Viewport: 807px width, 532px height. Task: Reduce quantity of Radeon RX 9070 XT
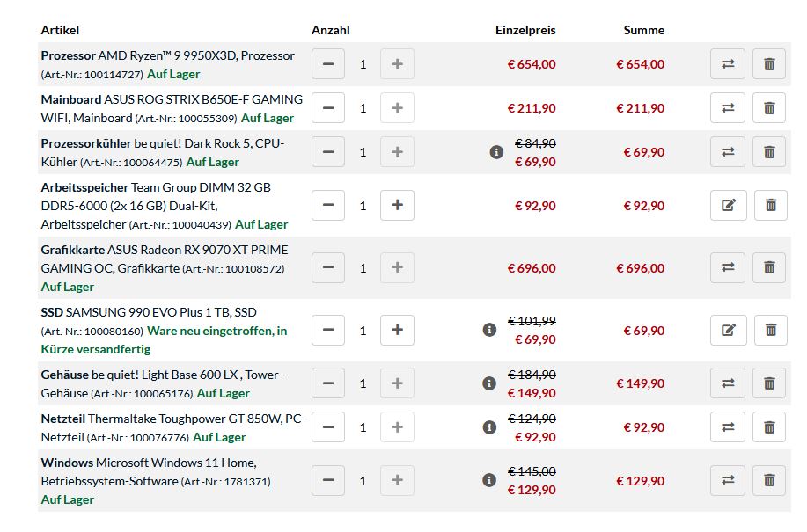pos(328,267)
